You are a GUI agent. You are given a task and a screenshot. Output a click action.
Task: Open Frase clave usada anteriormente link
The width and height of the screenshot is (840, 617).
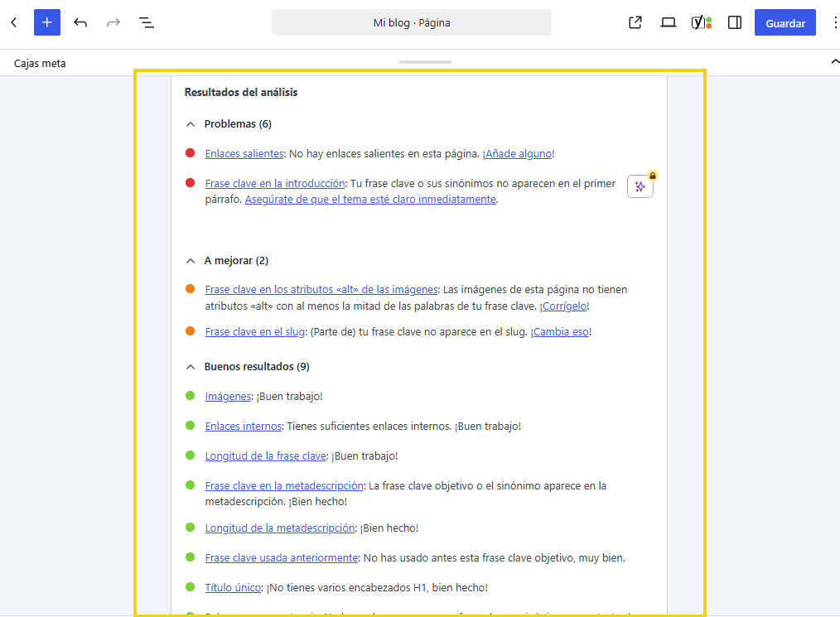pyautogui.click(x=282, y=558)
